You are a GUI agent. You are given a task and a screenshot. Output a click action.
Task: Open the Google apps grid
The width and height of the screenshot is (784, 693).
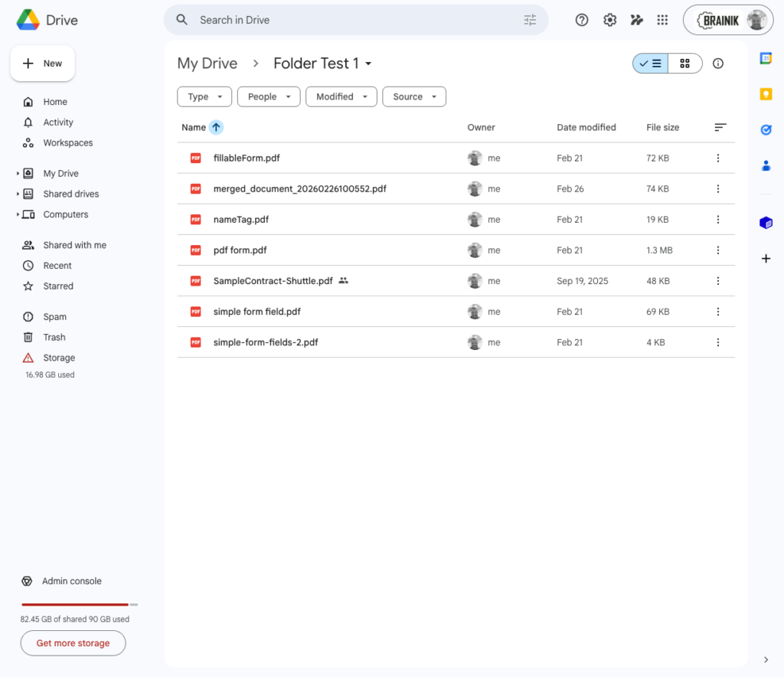pyautogui.click(x=662, y=20)
